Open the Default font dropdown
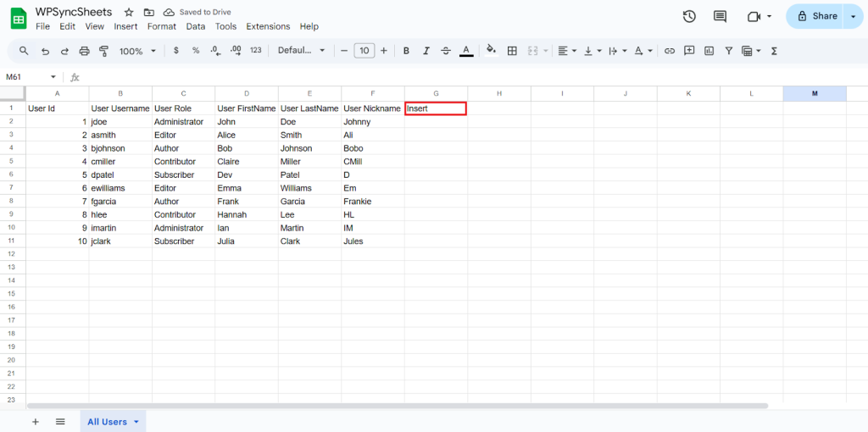Image resolution: width=868 pixels, height=432 pixels. [302, 51]
